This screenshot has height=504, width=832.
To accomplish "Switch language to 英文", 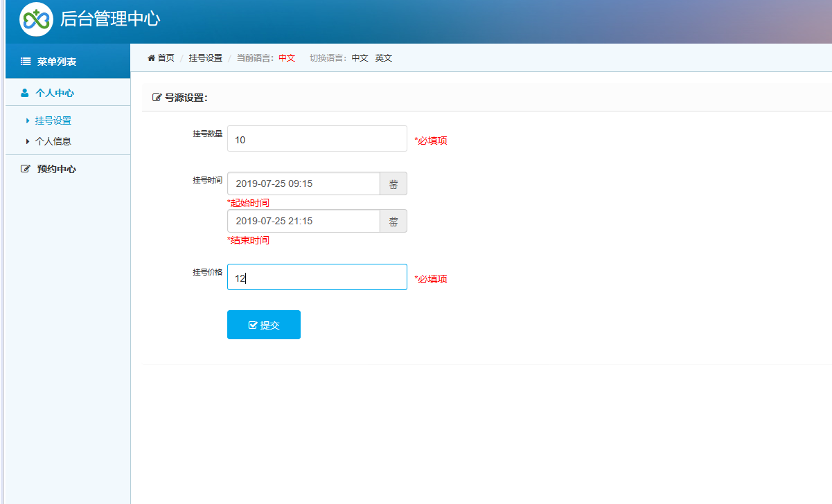I will (384, 58).
